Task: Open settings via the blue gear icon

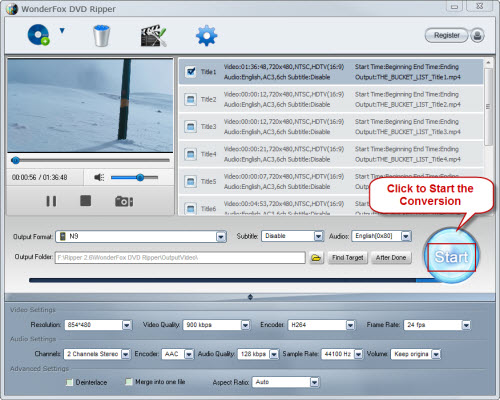Action: (x=206, y=35)
